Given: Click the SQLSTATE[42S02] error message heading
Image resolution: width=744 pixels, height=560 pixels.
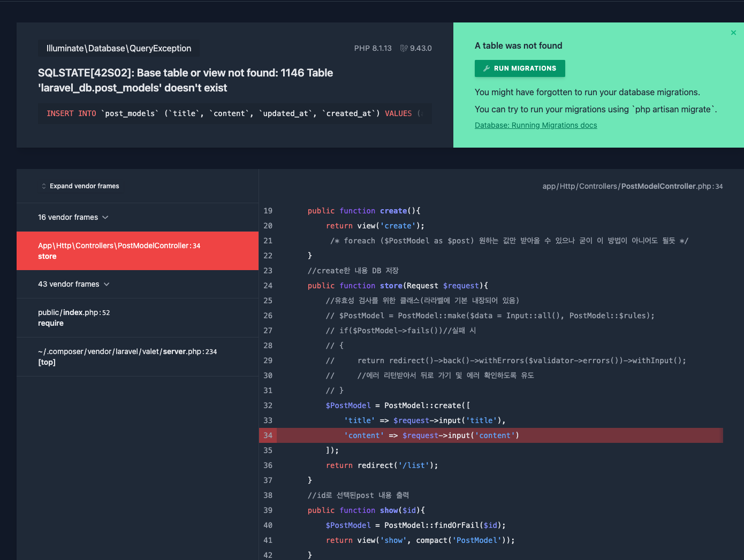Looking at the screenshot, I should pos(186,80).
